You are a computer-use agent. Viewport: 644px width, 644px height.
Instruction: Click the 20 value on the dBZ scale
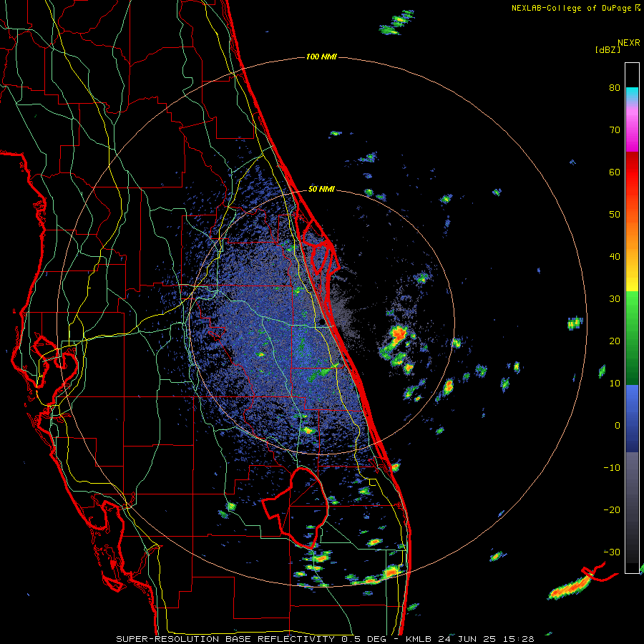click(x=615, y=341)
